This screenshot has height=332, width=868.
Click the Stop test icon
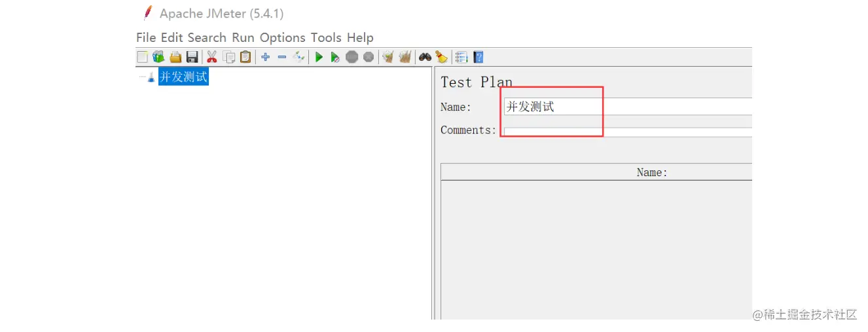coord(352,57)
